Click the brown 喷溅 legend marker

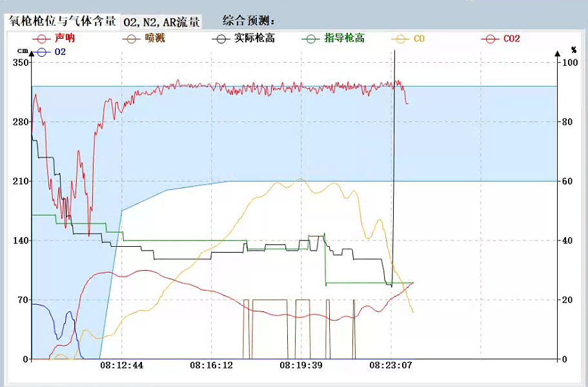tap(131, 39)
